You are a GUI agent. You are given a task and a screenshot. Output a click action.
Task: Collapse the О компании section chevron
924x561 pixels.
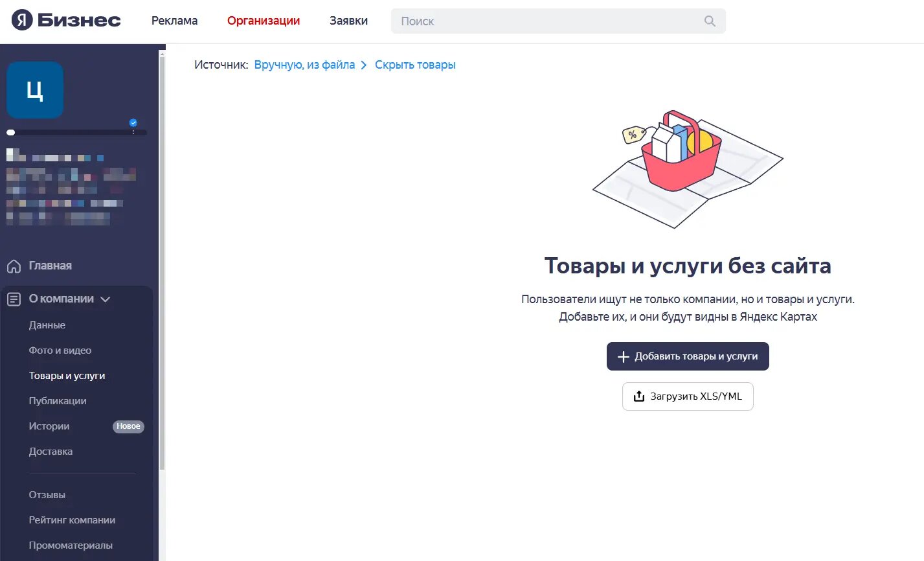[106, 299]
